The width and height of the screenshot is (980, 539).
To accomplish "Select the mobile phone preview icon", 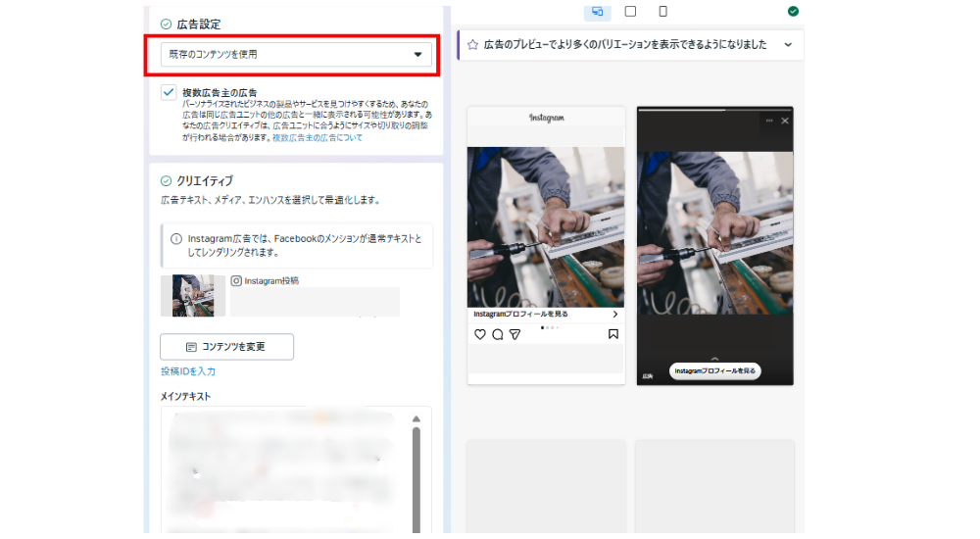I will tap(663, 11).
